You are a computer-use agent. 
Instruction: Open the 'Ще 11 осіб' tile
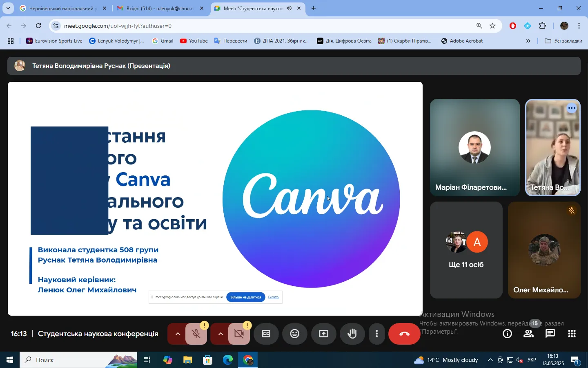tap(466, 250)
